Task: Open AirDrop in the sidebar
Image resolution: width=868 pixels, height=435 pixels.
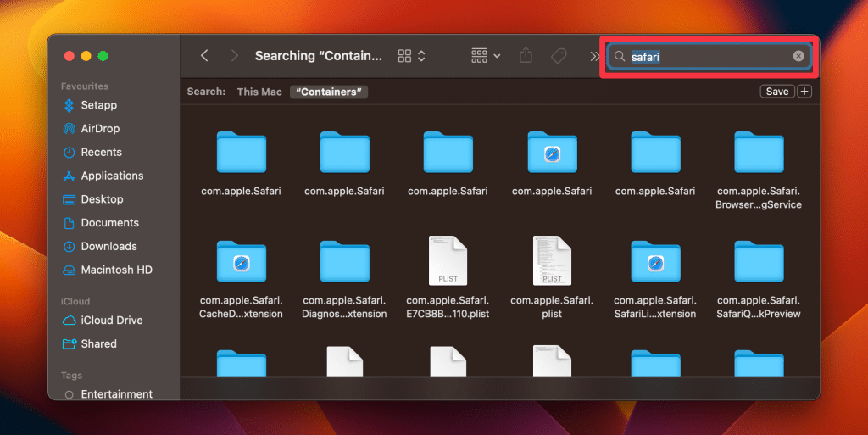Action: coord(99,129)
